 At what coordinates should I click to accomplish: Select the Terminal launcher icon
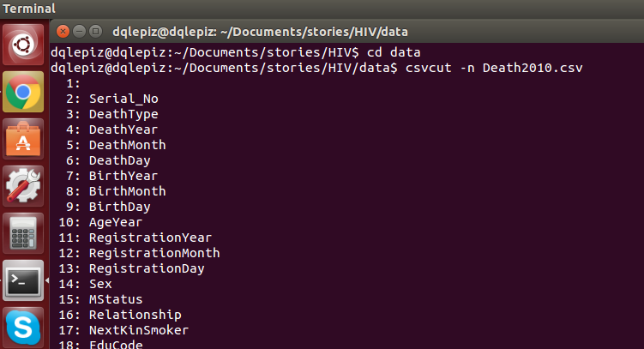coord(23,281)
